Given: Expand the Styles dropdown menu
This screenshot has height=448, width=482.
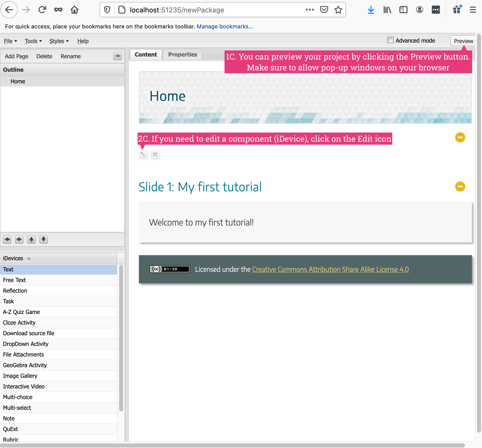Looking at the screenshot, I should [x=59, y=41].
